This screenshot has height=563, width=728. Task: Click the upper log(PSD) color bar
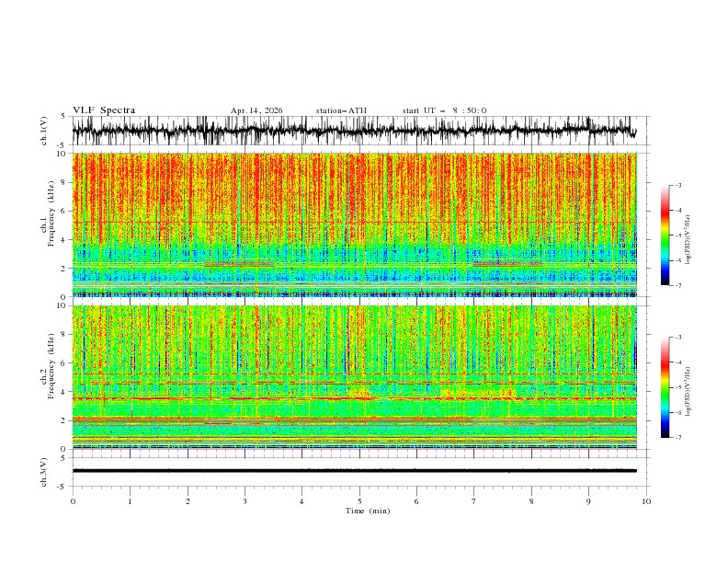665,236
